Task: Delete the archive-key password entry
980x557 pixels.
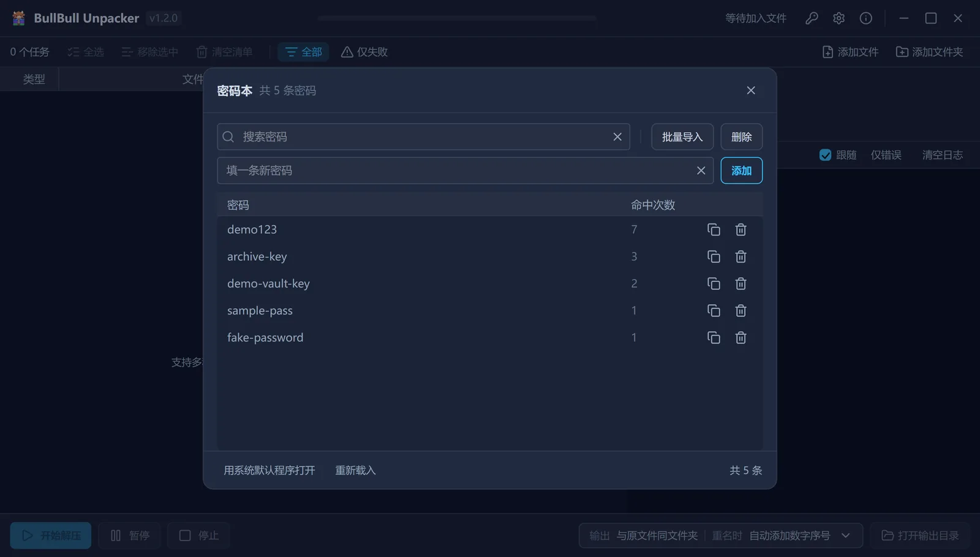Action: click(x=741, y=256)
